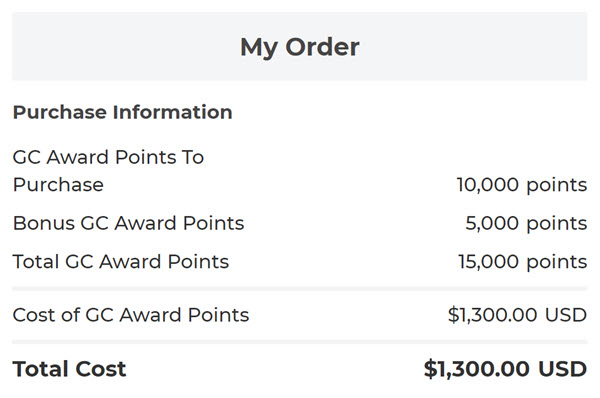Image resolution: width=600 pixels, height=398 pixels.
Task: Select the 15,000 points total value
Action: coord(523,262)
